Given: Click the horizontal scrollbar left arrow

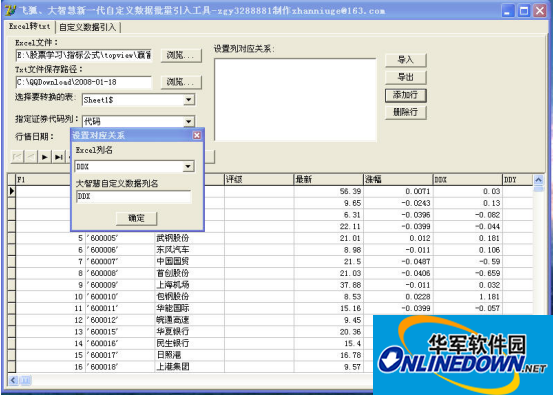Looking at the screenshot, I should [13, 380].
